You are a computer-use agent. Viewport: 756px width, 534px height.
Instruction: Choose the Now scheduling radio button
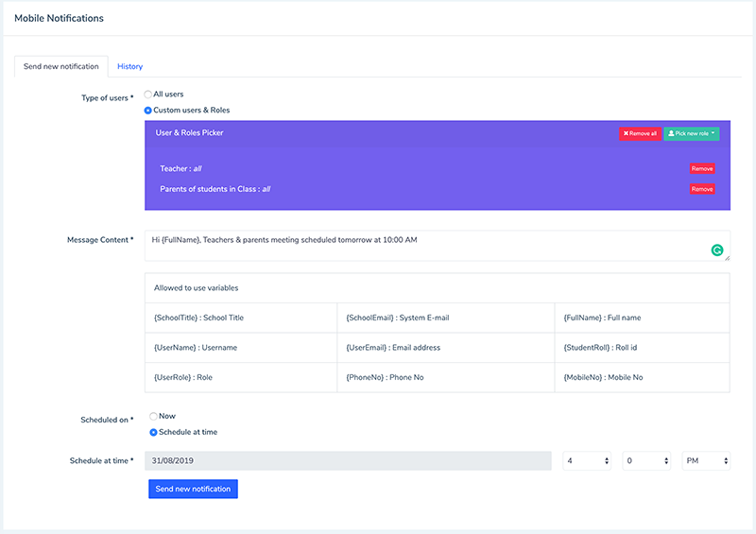coord(153,416)
